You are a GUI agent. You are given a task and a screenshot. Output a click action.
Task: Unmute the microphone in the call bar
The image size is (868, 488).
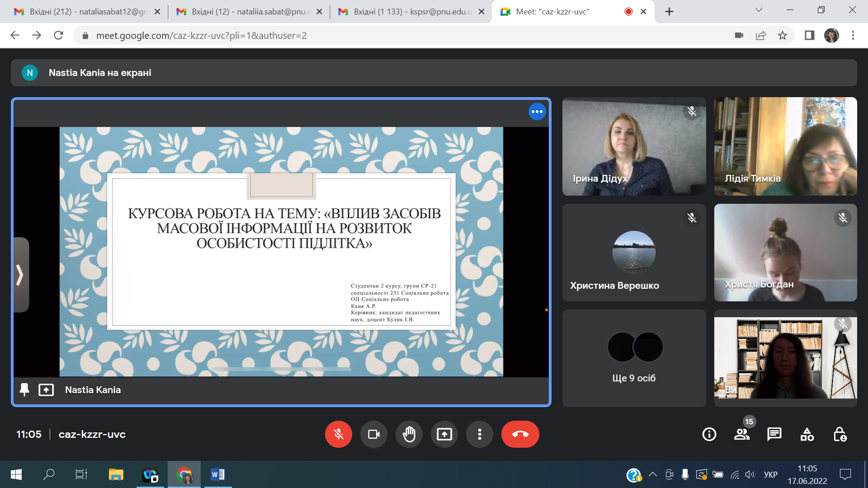[338, 434]
